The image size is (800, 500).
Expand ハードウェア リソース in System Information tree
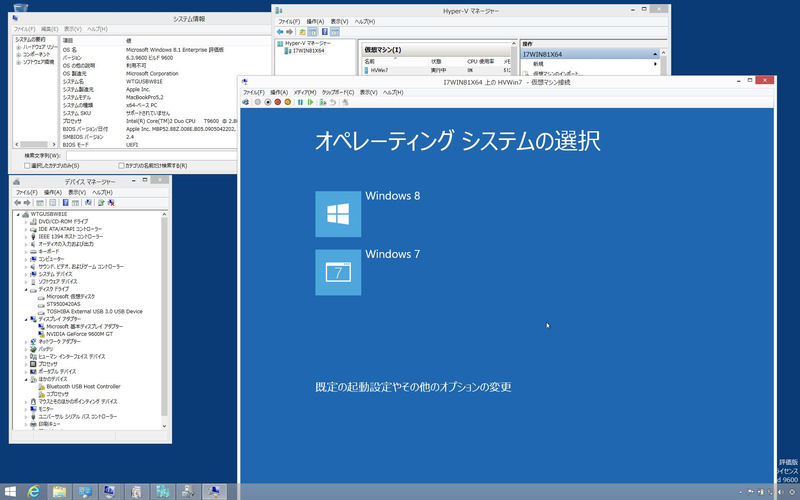pos(18,47)
